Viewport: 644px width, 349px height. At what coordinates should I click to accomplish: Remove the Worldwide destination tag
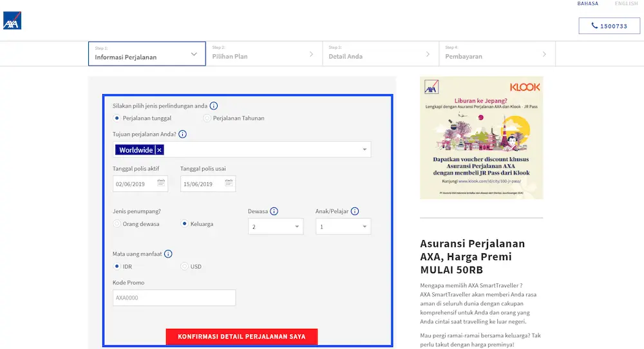(159, 150)
